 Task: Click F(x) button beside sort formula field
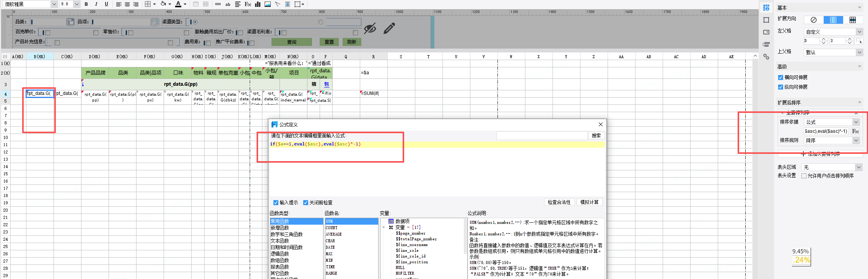855,131
